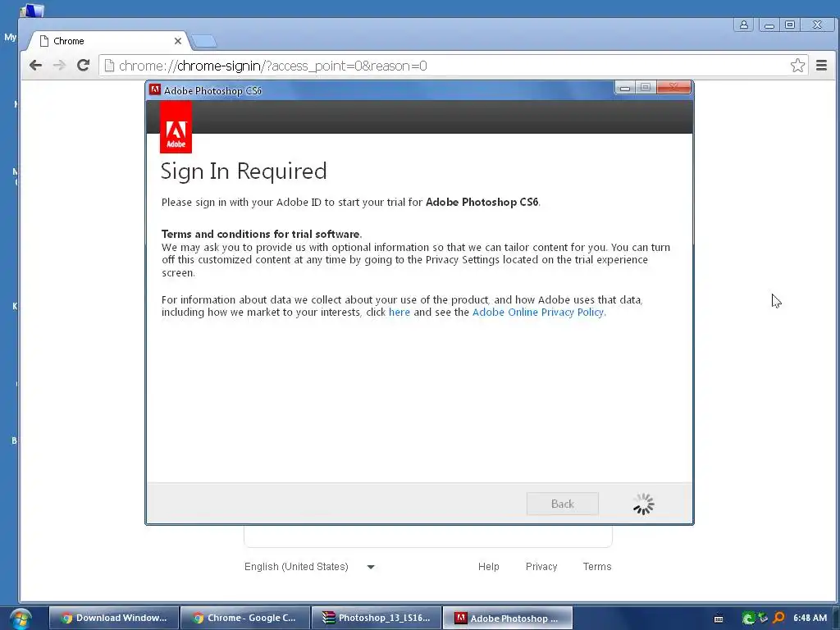Viewport: 840px width, 630px height.
Task: Click the shield tray icon next to the green icon
Action: (x=764, y=619)
